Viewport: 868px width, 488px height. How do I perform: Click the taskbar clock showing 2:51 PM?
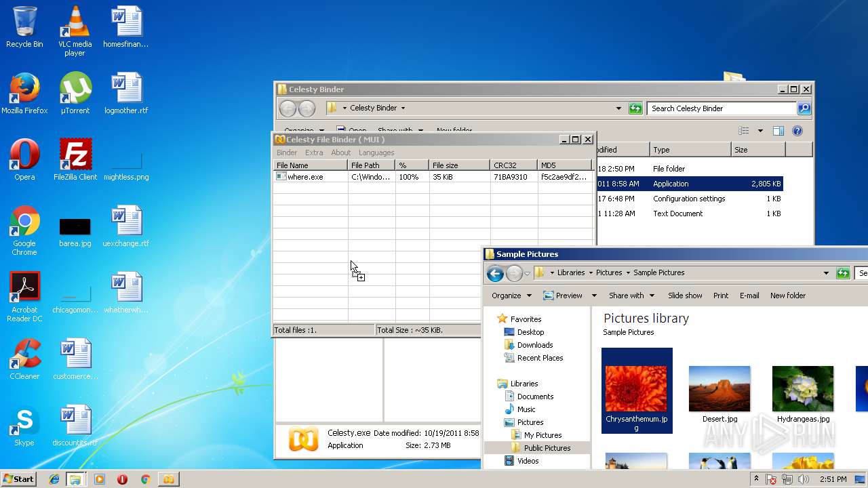point(833,479)
